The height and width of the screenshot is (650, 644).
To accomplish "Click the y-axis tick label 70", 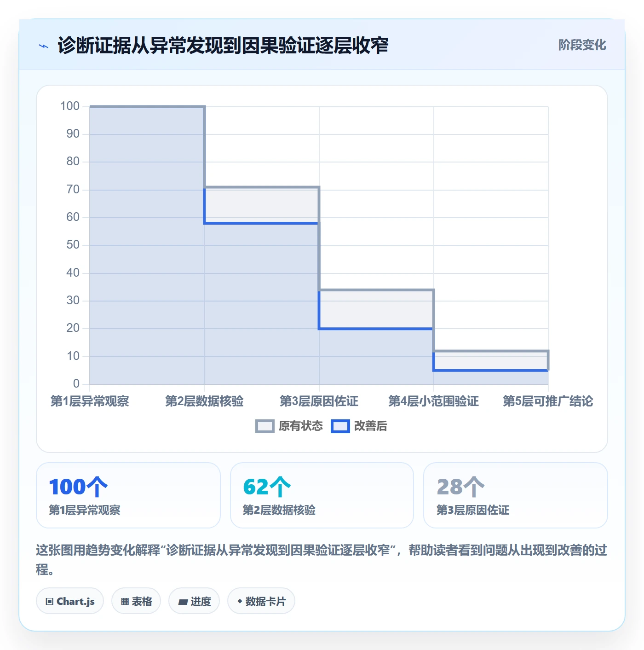I will [73, 190].
